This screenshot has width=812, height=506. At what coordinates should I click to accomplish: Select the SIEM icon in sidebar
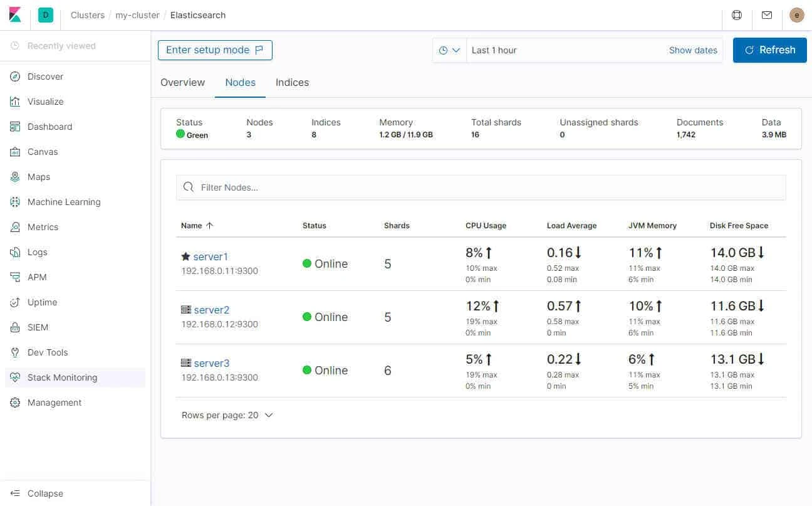pyautogui.click(x=14, y=327)
